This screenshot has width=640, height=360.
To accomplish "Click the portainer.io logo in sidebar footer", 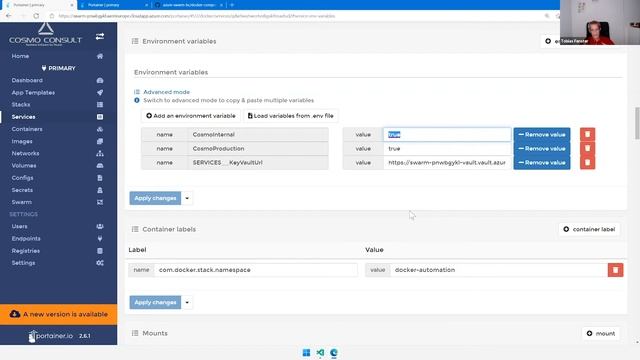I will tap(51, 336).
